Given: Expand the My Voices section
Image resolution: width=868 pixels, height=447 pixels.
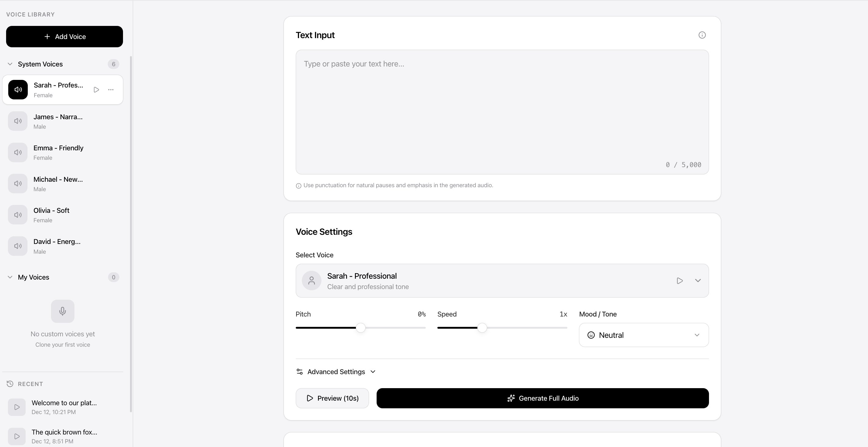Looking at the screenshot, I should [10, 277].
